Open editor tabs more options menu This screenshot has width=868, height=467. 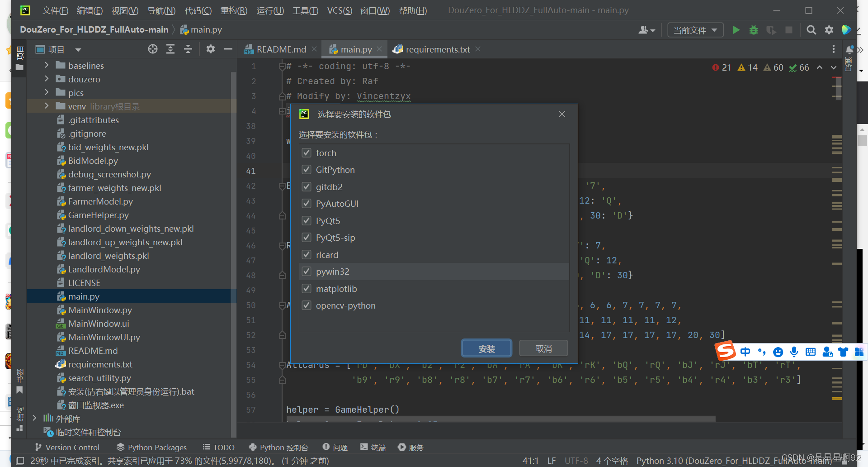coord(834,49)
